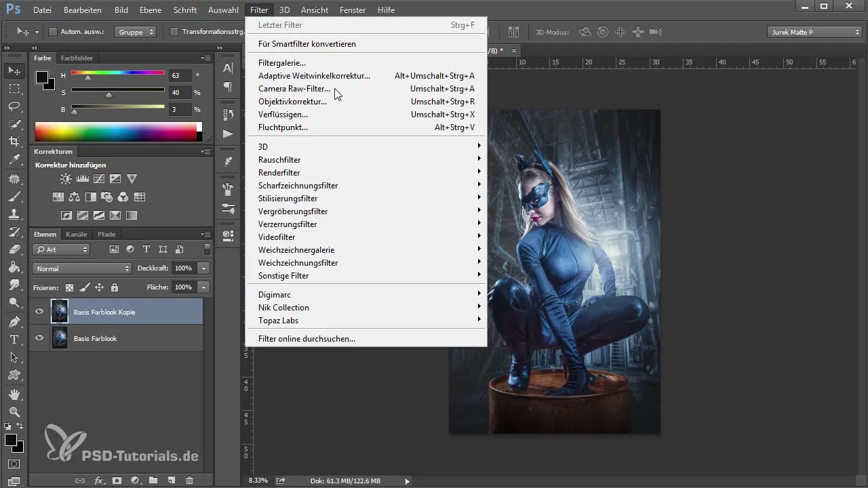The height and width of the screenshot is (488, 868).
Task: Open the Deckkraft opacity dropdown arrow
Action: (x=204, y=268)
